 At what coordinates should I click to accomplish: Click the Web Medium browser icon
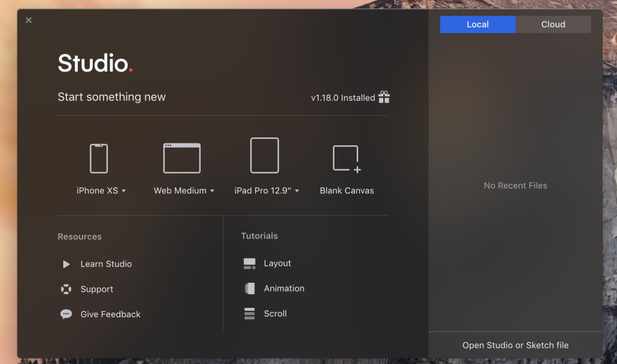(182, 157)
